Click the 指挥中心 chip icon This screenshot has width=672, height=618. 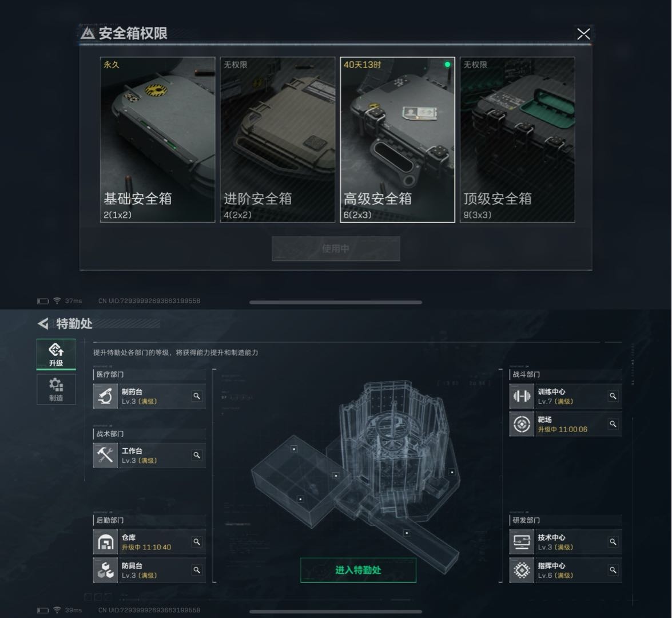[522, 570]
